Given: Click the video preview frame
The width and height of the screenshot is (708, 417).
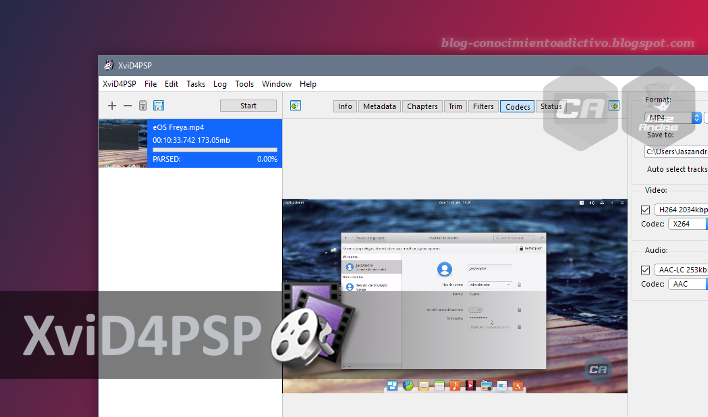Looking at the screenshot, I should click(455, 296).
